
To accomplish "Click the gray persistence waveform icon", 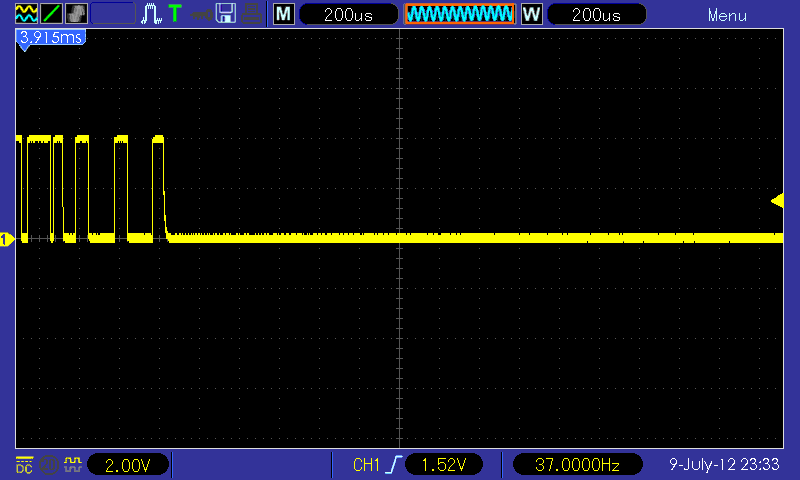I will point(76,14).
